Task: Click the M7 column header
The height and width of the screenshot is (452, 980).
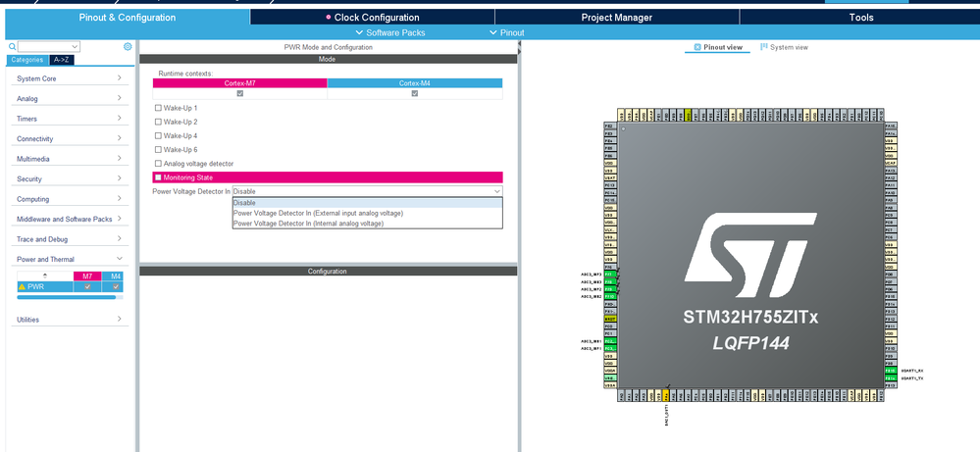Action: point(87,276)
